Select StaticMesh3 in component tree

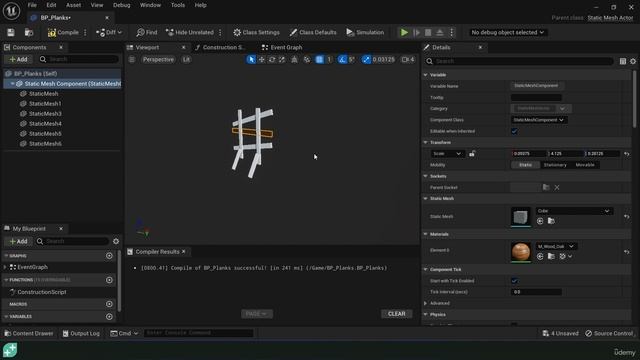pos(45,114)
